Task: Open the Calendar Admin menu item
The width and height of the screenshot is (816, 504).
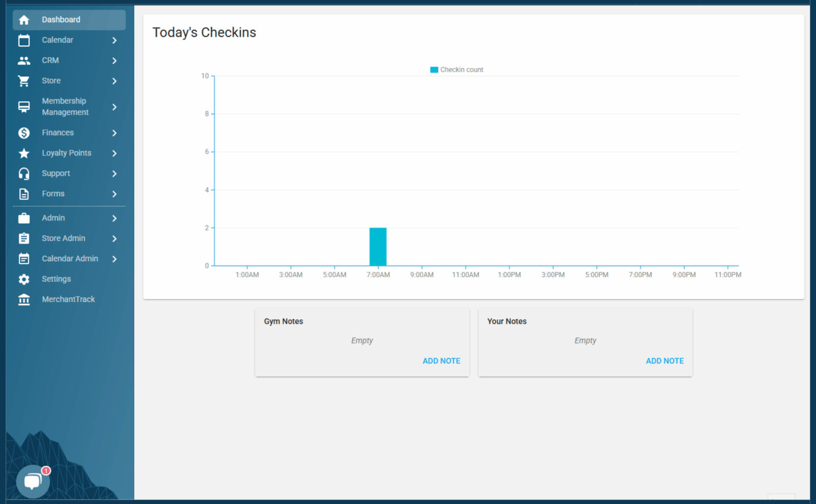Action: (x=69, y=259)
